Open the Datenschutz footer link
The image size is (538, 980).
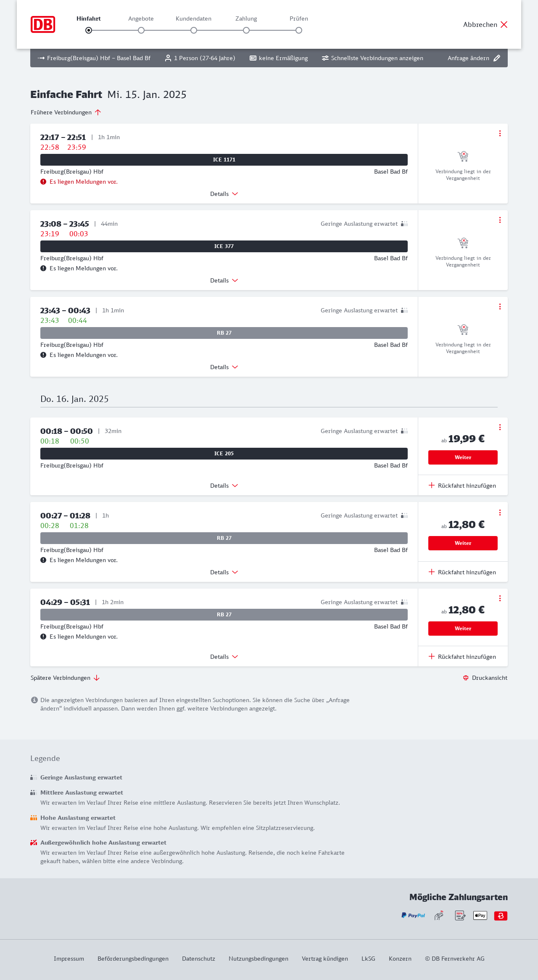[x=198, y=959]
